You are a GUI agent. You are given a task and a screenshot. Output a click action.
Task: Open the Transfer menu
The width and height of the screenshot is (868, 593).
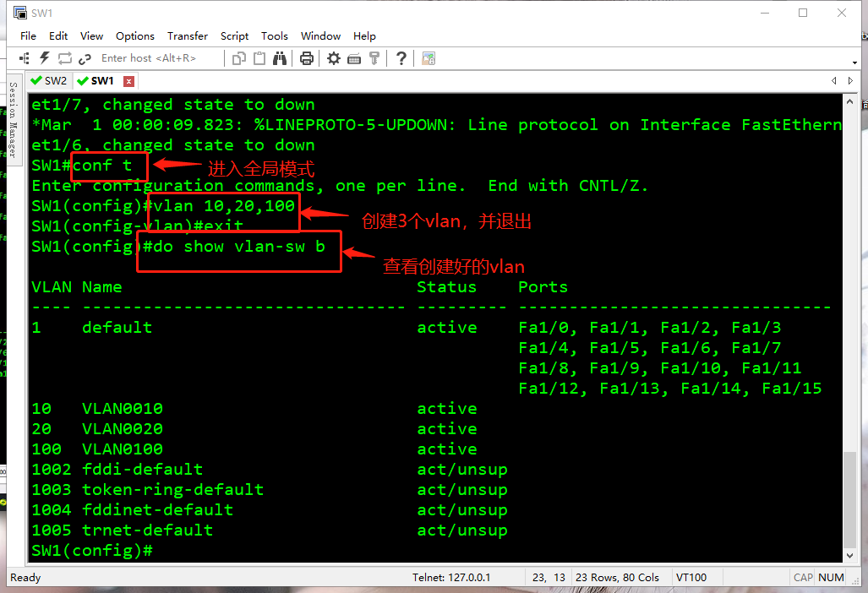(188, 36)
